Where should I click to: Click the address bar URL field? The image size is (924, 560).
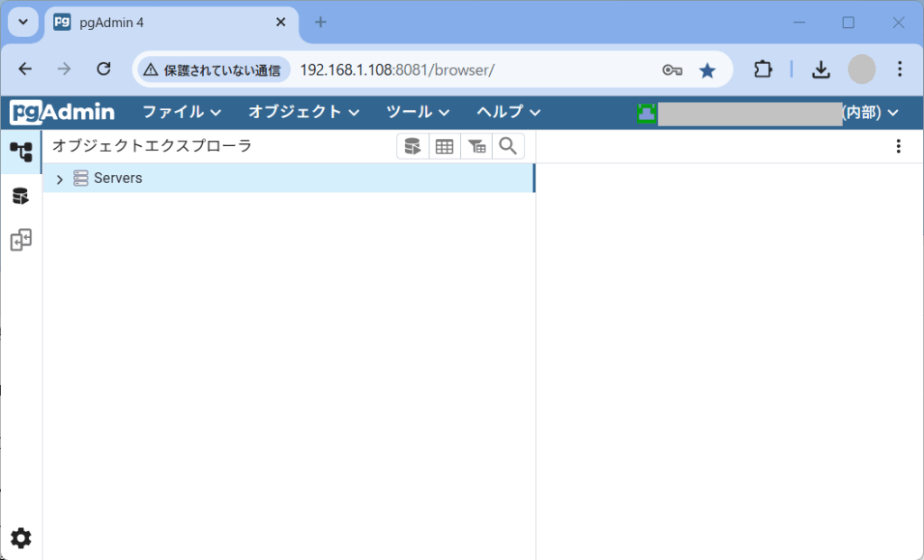[471, 70]
